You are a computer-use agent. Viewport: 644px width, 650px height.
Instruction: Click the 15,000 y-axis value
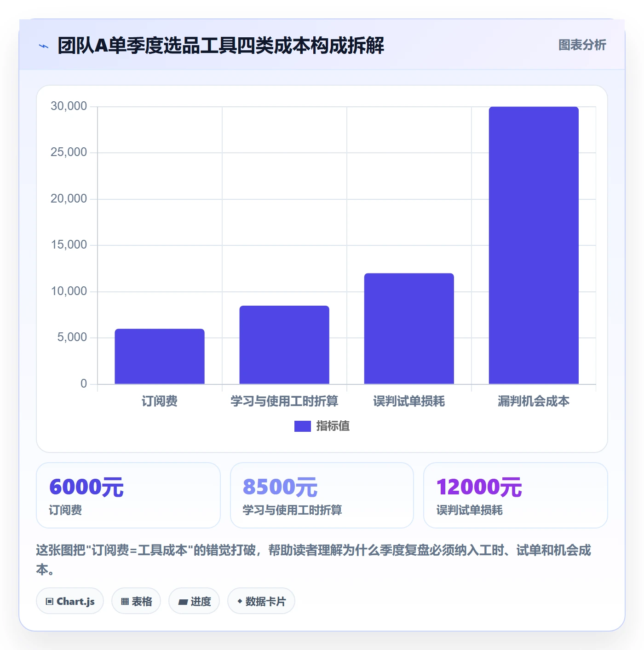[69, 245]
